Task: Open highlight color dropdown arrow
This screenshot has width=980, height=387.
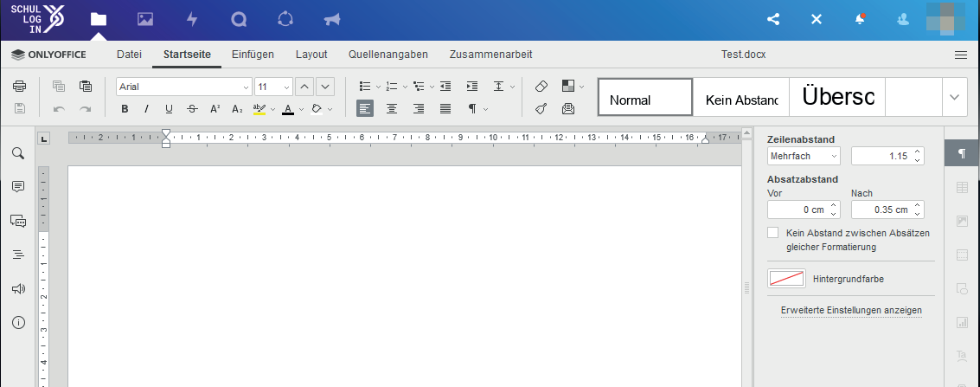Action: tap(273, 109)
